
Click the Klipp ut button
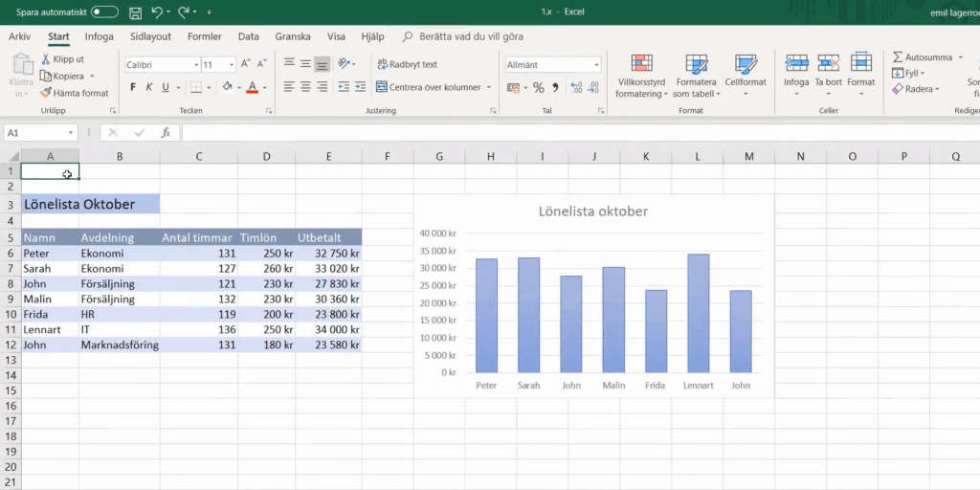pos(61,58)
